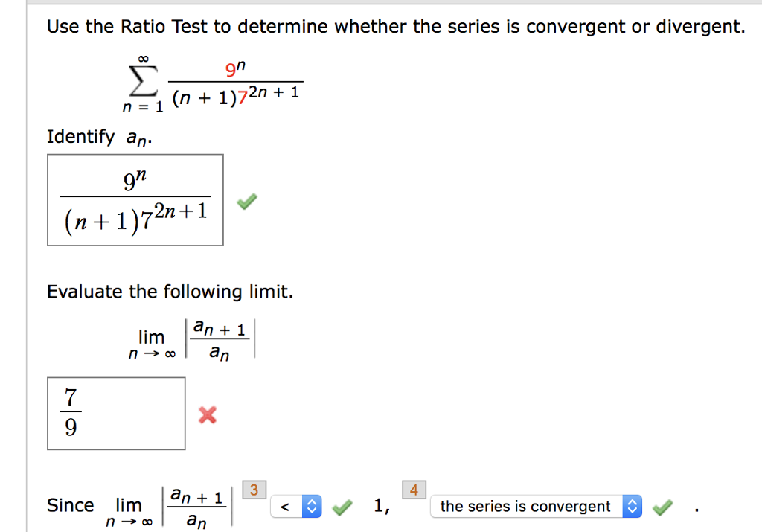Click the up-down chevron on the convergence selector
The image size is (762, 532).
tap(632, 506)
